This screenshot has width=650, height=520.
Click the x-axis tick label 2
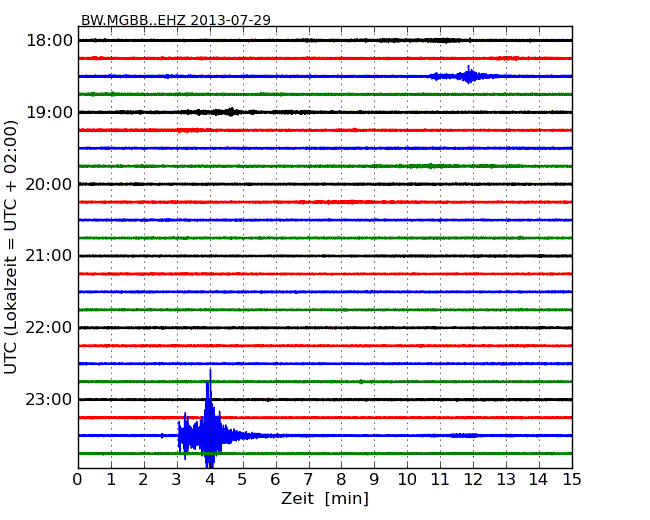click(144, 479)
